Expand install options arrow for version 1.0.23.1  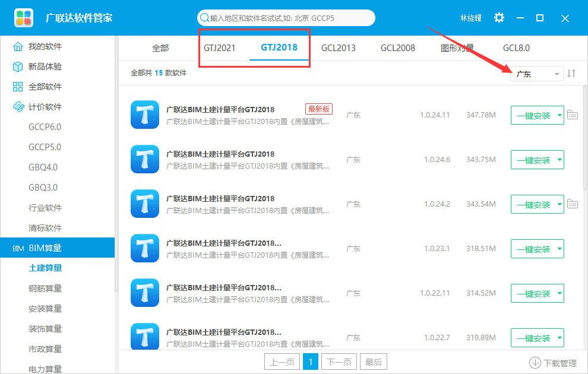(559, 249)
